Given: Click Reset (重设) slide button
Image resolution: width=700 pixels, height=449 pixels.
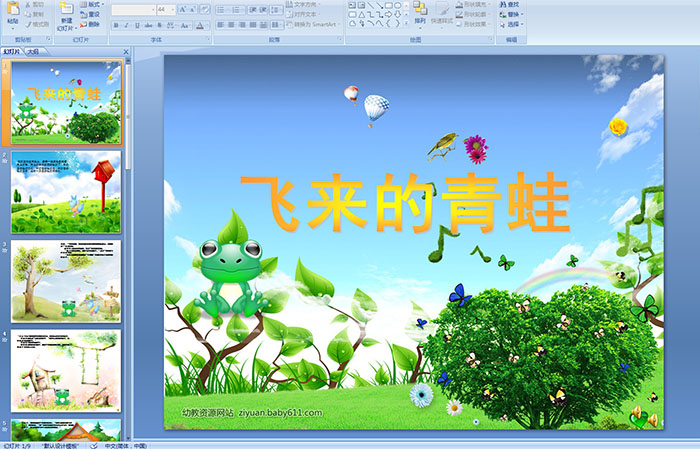Looking at the screenshot, I should (90, 14).
